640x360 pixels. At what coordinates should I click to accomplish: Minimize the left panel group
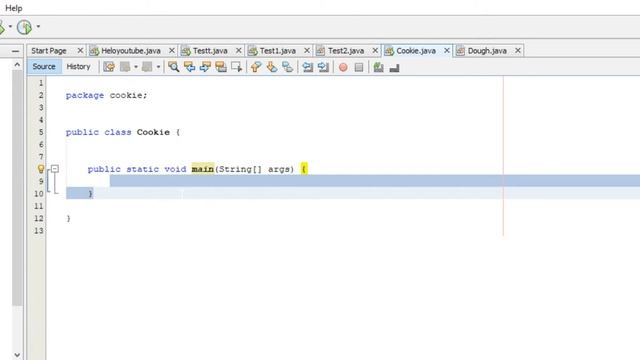pyautogui.click(x=15, y=51)
